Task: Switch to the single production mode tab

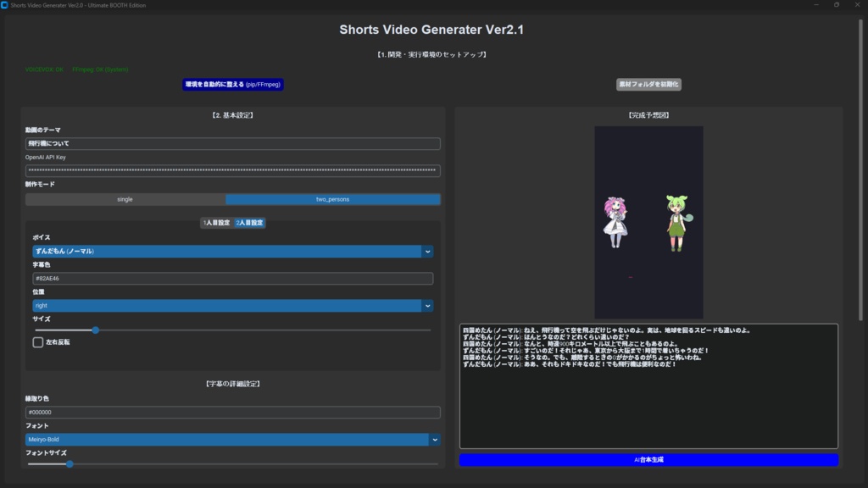Action: click(125, 199)
